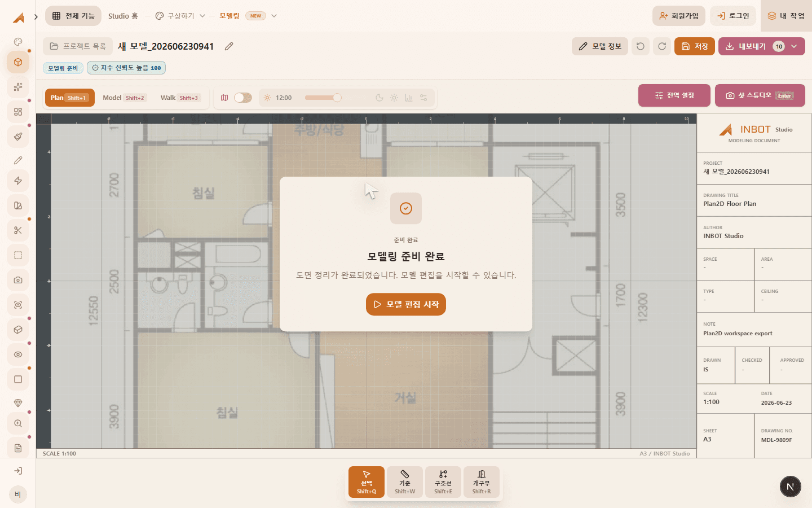
Task: Open the palette icon in the left sidebar
Action: tap(18, 42)
